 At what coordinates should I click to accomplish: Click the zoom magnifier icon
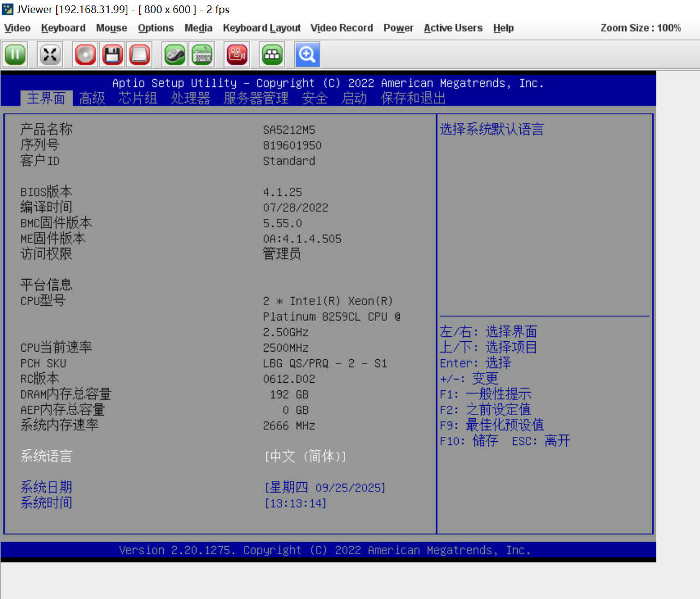point(307,55)
